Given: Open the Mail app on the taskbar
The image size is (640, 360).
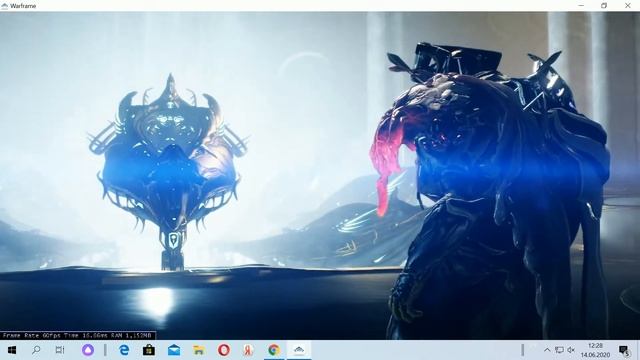Looking at the screenshot, I should 174,350.
